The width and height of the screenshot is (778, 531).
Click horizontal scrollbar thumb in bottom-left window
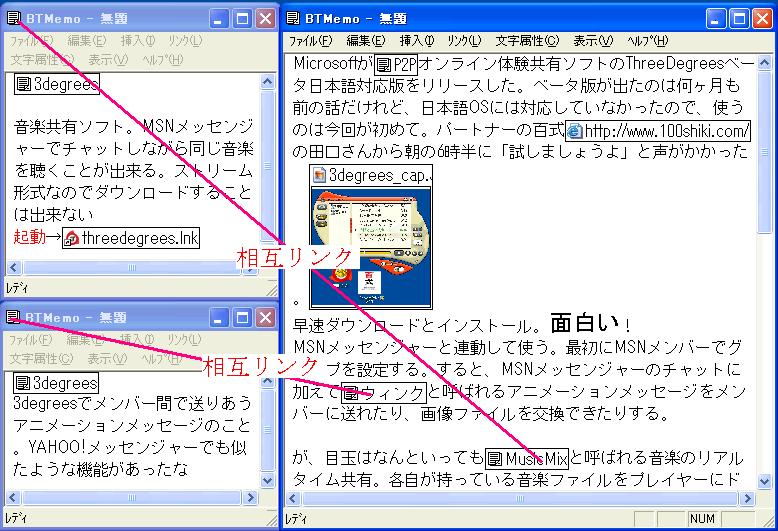[131, 497]
